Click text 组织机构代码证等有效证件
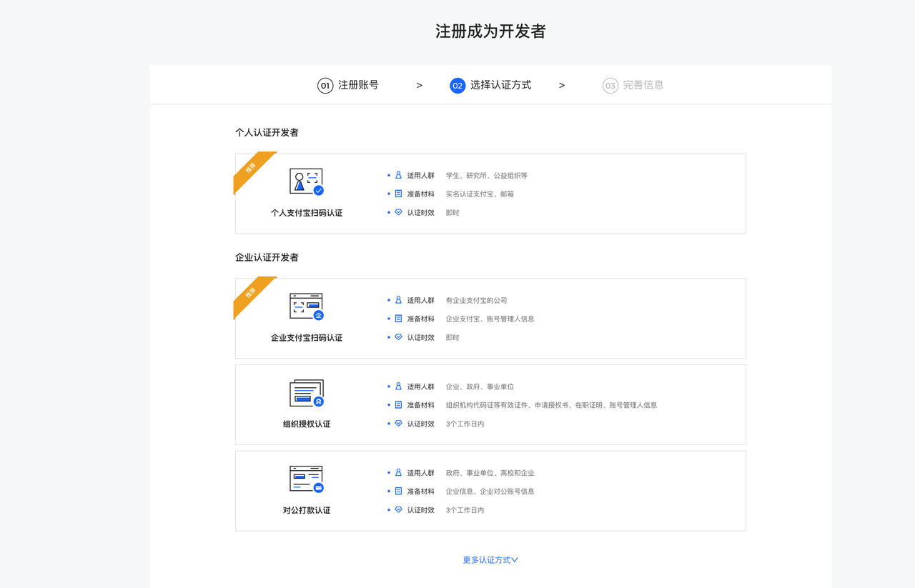Image resolution: width=915 pixels, height=588 pixels. pyautogui.click(x=487, y=406)
